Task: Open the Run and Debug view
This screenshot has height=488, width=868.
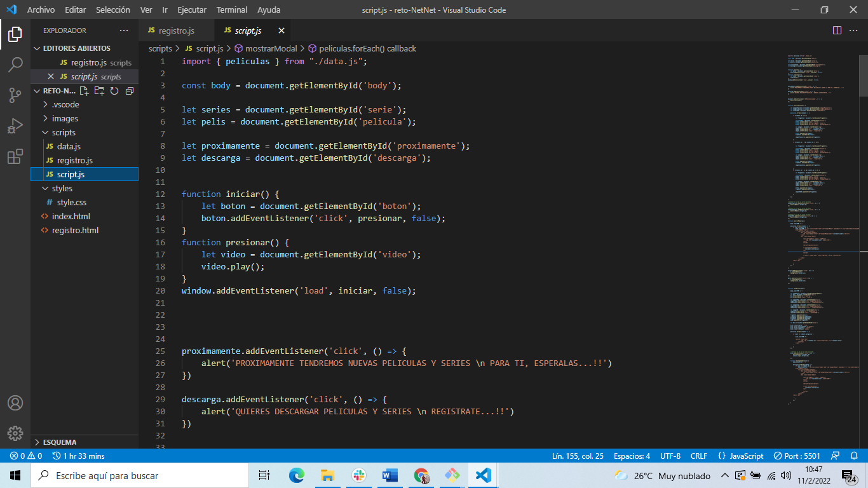Action: (x=15, y=126)
